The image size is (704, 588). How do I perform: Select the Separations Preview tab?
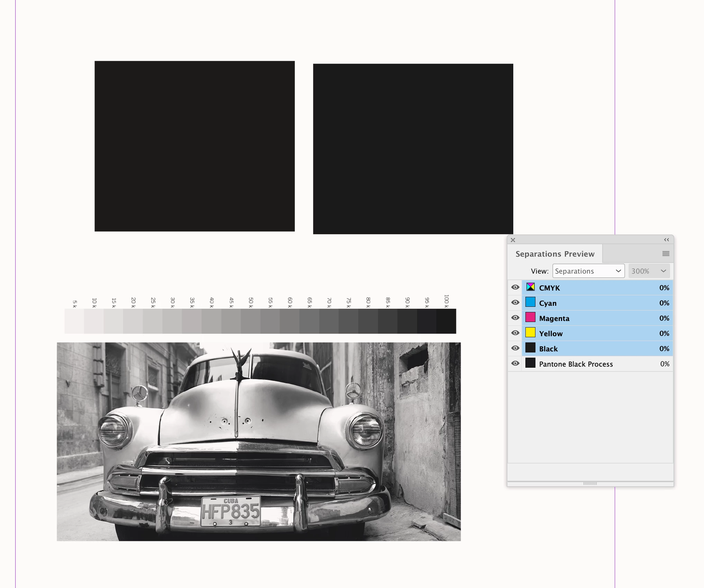pos(554,254)
